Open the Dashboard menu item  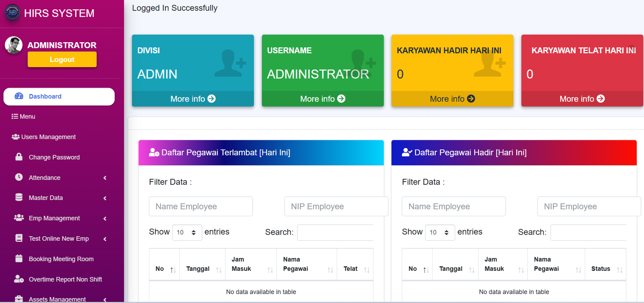[59, 96]
